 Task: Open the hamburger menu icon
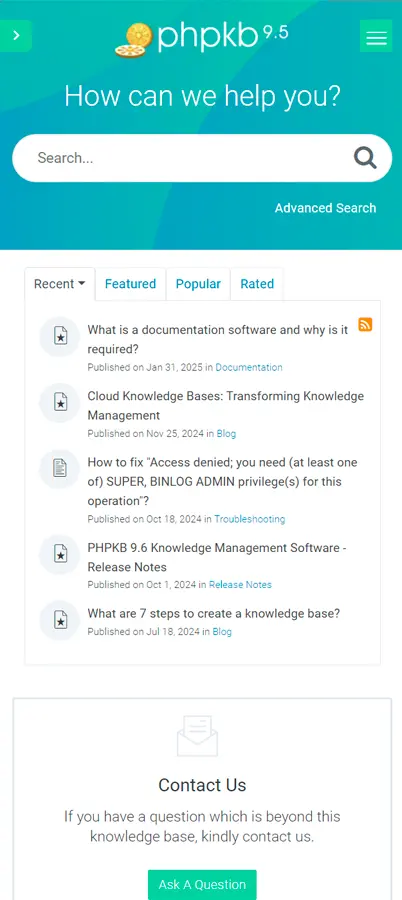pyautogui.click(x=376, y=36)
